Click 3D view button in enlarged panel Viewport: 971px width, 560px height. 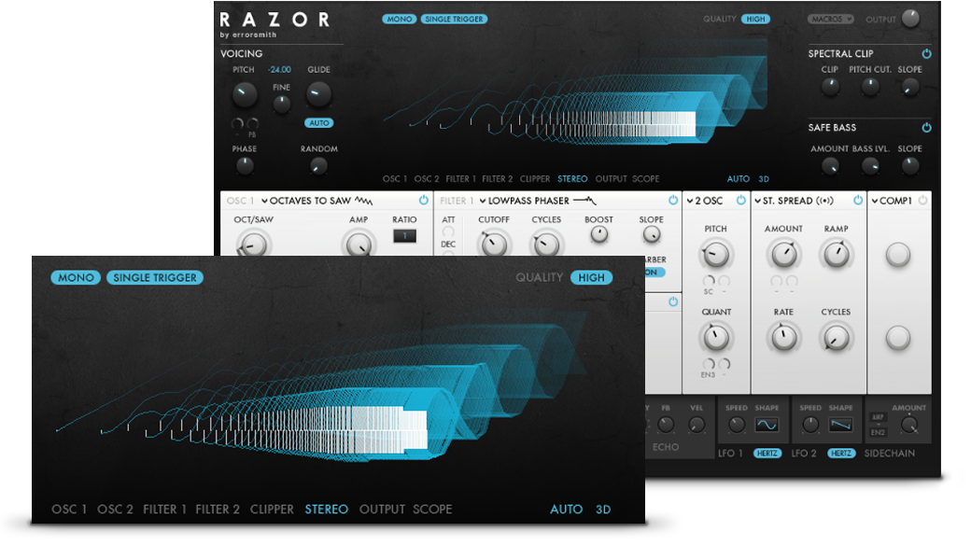tap(603, 510)
